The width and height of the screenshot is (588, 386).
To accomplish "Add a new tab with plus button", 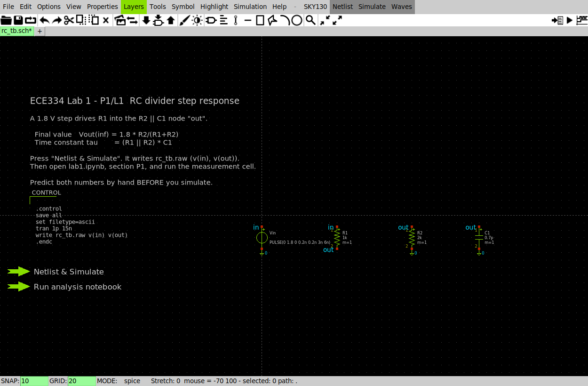I will (40, 31).
